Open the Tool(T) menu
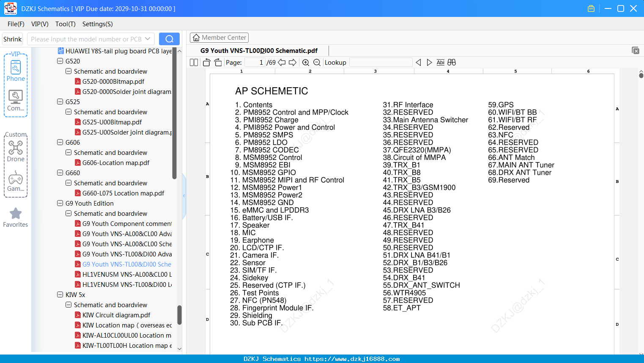 (66, 24)
